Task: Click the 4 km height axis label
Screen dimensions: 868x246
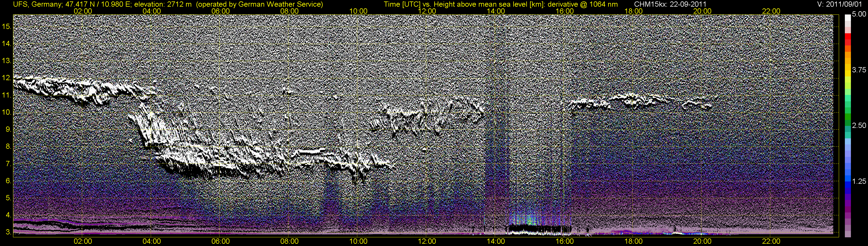Action: tap(8, 215)
